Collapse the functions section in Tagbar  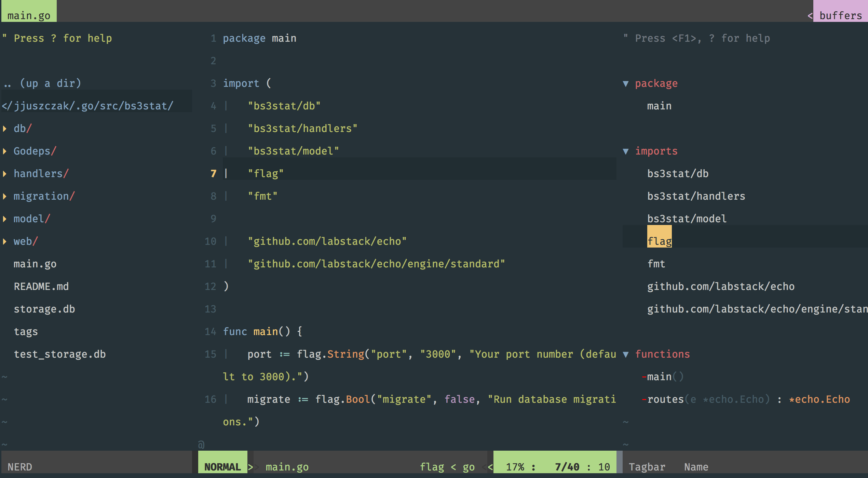626,355
